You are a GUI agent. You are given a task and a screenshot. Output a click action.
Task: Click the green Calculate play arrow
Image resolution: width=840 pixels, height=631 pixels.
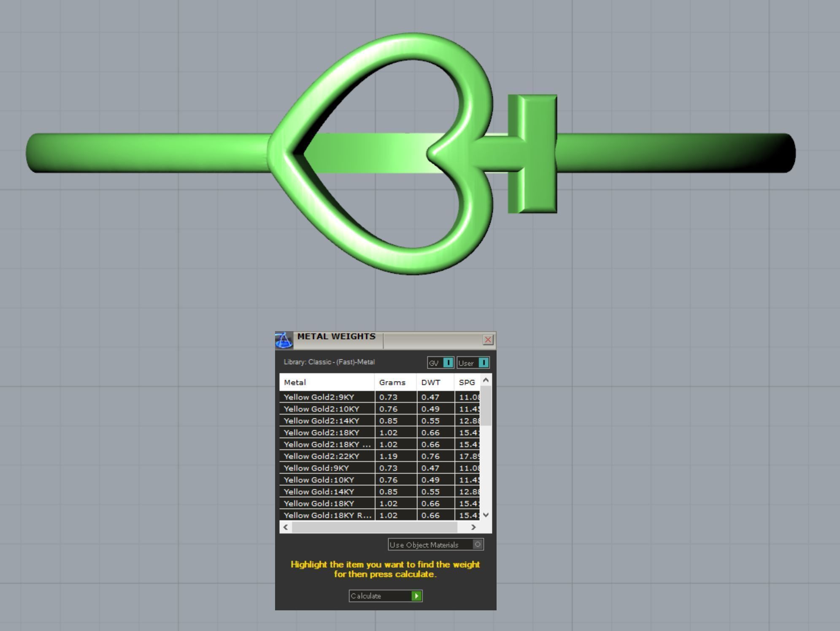pos(416,596)
